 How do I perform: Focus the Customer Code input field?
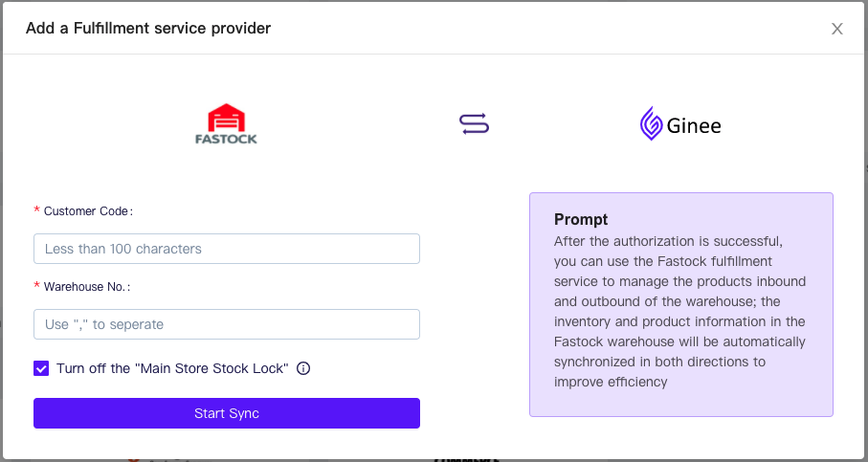click(227, 249)
